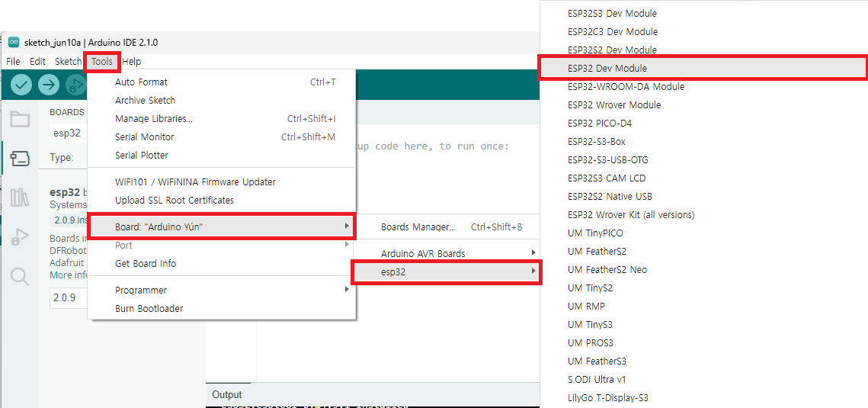
Task: Open Boards Manager... submenu entry
Action: [448, 226]
